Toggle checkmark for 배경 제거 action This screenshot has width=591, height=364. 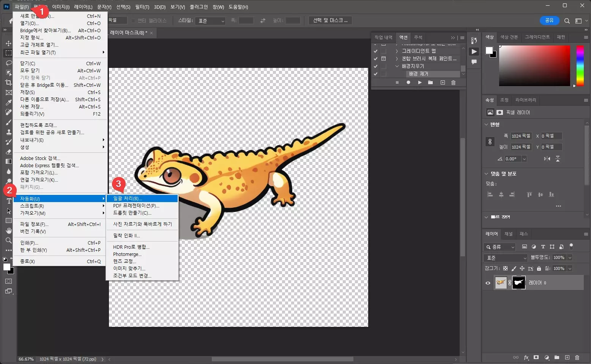click(375, 74)
